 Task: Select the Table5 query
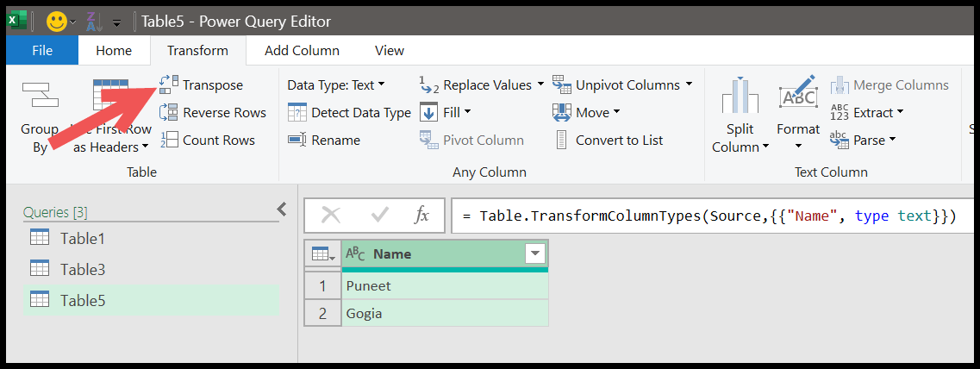[151, 300]
